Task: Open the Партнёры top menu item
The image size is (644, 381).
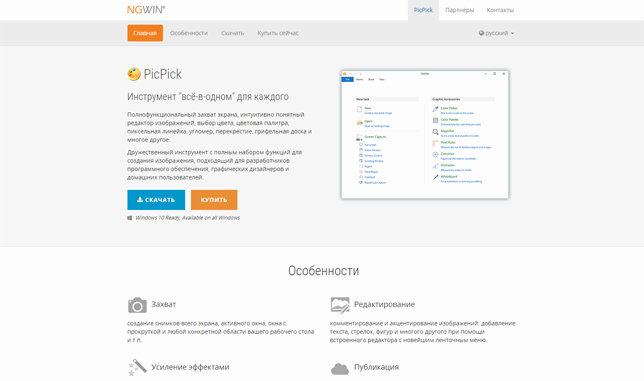Action: [x=459, y=10]
